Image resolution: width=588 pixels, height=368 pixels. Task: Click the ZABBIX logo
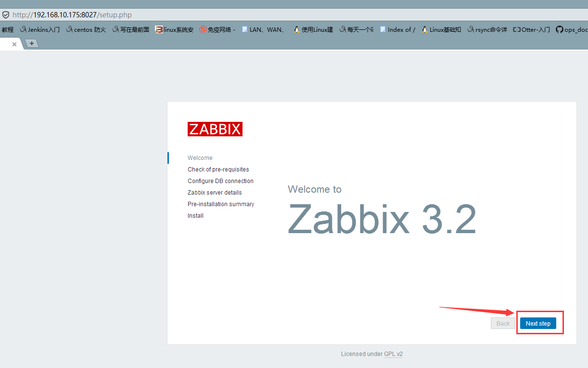pos(215,129)
